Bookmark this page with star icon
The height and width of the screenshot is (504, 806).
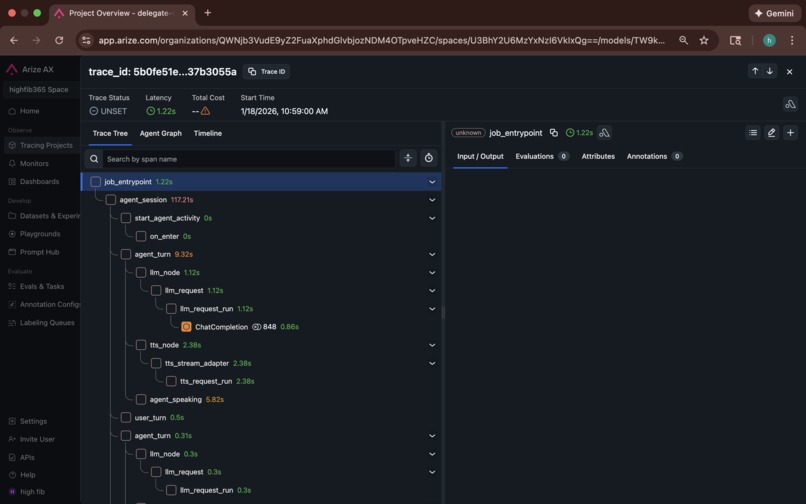704,40
